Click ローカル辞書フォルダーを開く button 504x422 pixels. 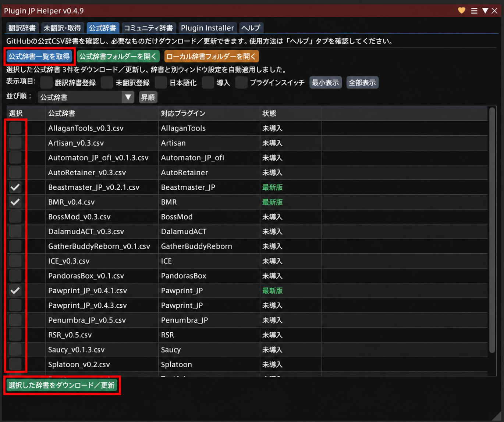(x=212, y=57)
